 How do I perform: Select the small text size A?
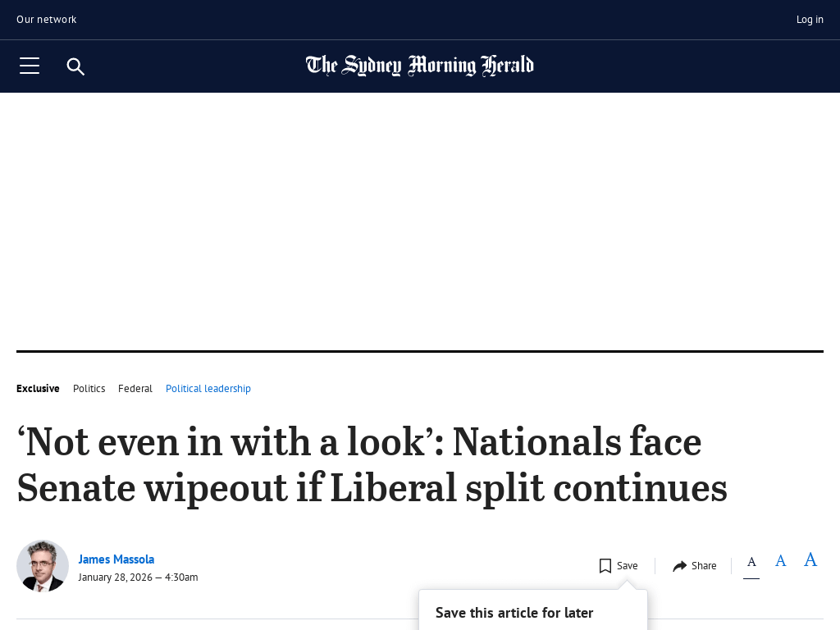click(x=751, y=562)
